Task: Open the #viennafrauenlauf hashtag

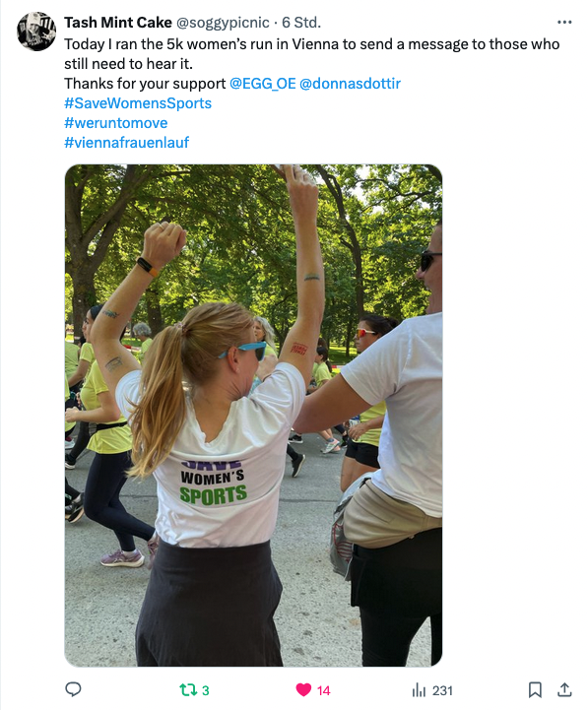Action: click(126, 143)
